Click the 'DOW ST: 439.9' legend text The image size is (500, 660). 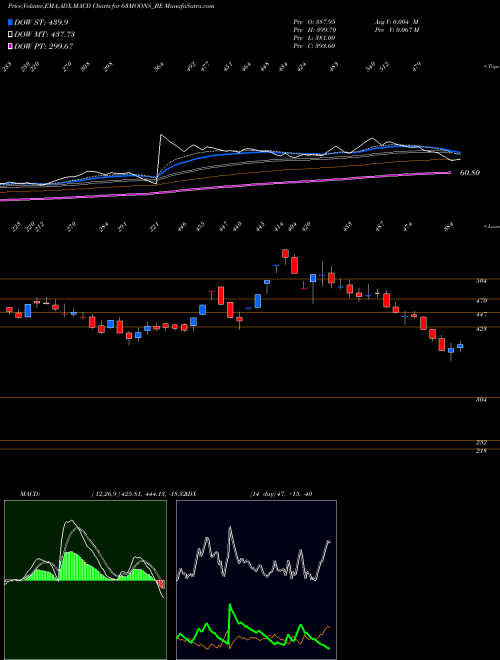click(x=41, y=22)
